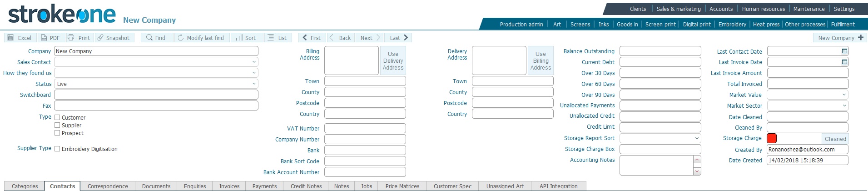The image size is (868, 191).
Task: Click the red Storage Charge swatch
Action: tap(772, 139)
